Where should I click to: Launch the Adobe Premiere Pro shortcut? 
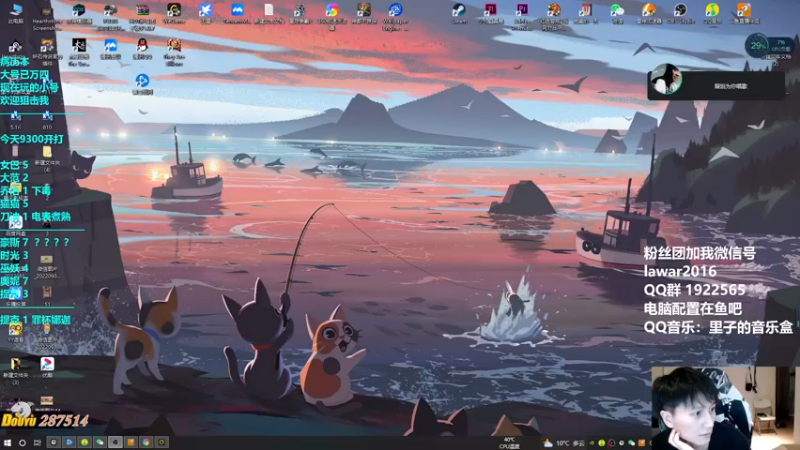pos(522,16)
